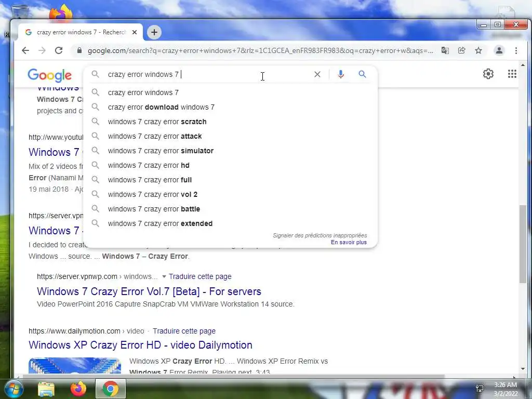Click inside the Google search input field
The width and height of the screenshot is (532, 399).
click(x=207, y=74)
